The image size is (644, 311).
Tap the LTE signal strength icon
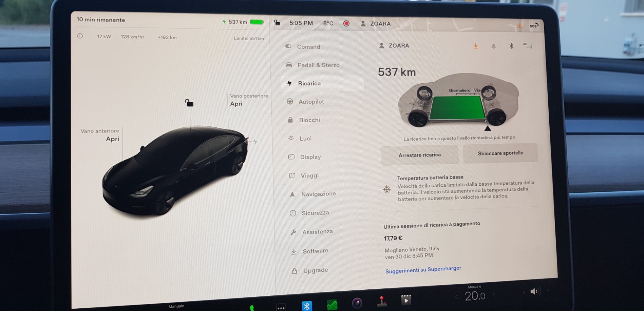pos(527,45)
